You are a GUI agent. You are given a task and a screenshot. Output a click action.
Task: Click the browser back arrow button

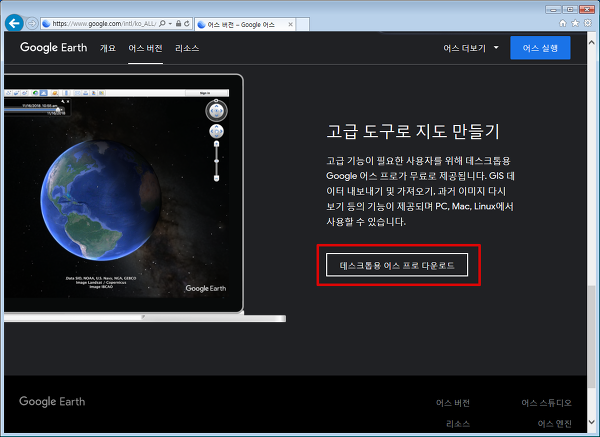coord(14,24)
